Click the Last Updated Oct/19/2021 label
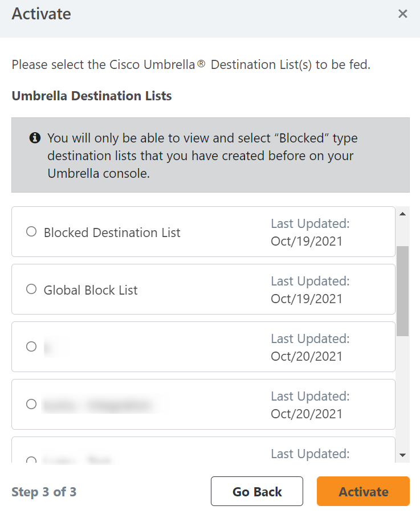This screenshot has width=420, height=514. coord(310,232)
